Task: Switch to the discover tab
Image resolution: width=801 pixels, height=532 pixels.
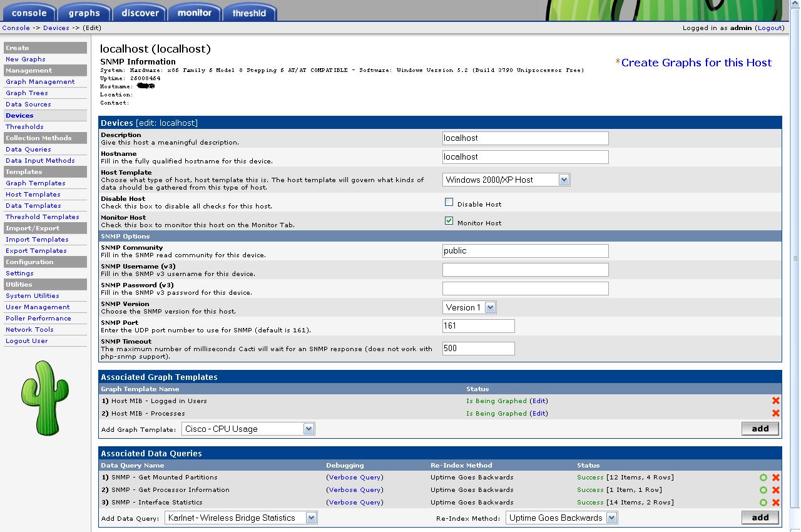Action: tap(140, 13)
